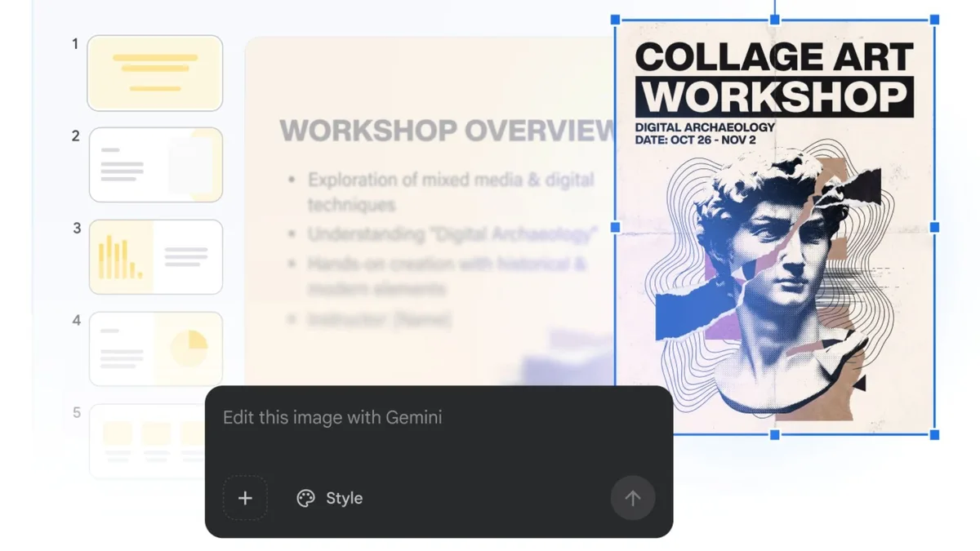
Task: Select slide 5 thumbnail
Action: (x=147, y=441)
